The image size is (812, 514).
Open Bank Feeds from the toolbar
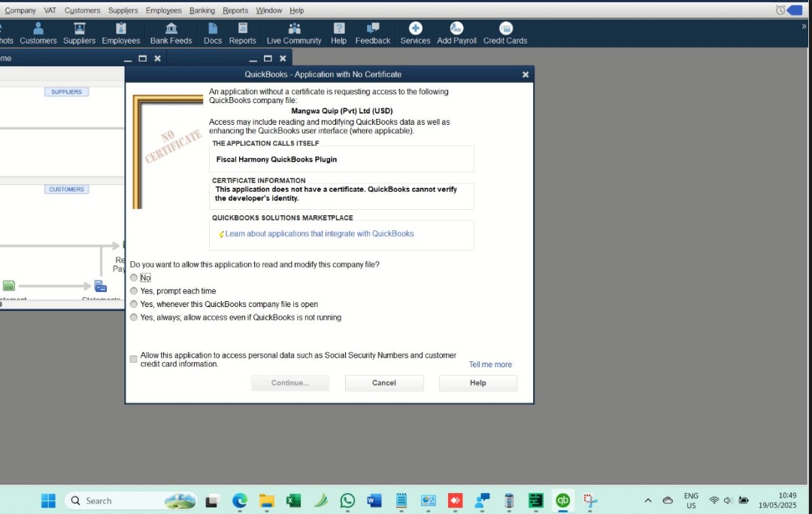tap(171, 34)
